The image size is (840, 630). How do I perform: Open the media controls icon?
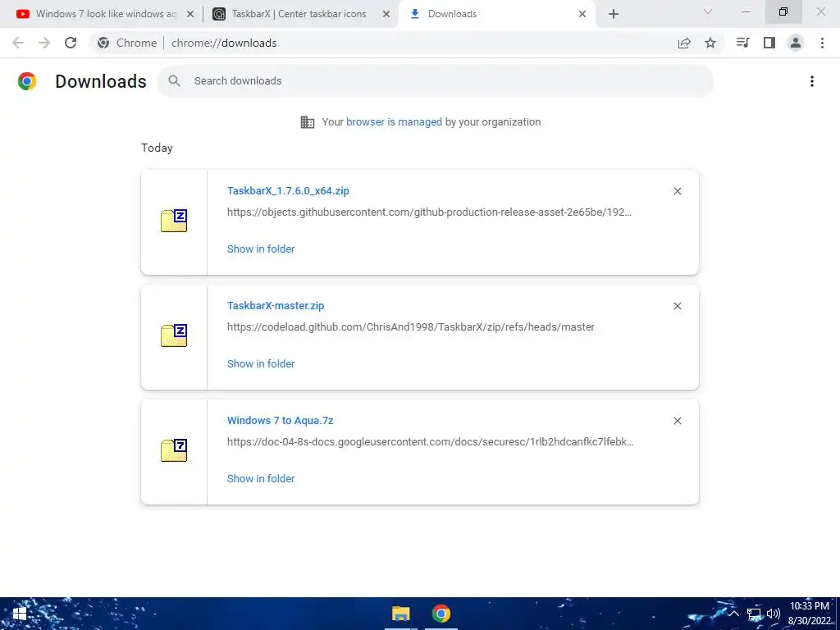pos(742,43)
